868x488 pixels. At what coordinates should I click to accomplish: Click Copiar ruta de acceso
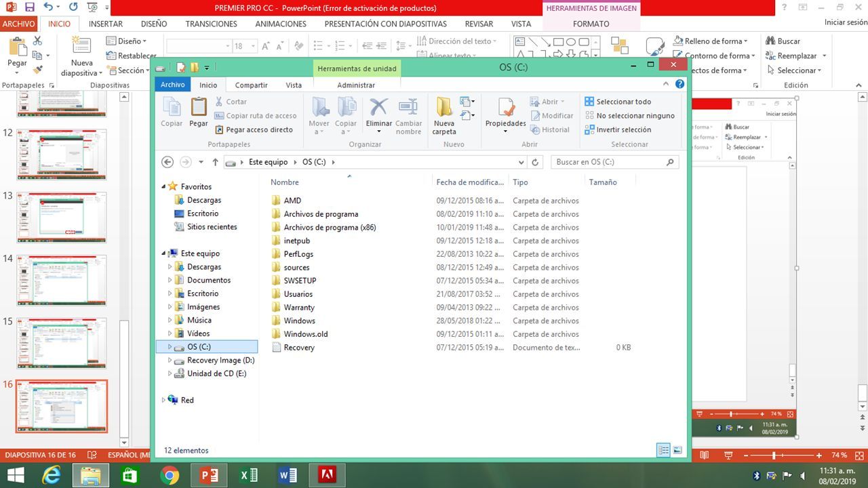pyautogui.click(x=256, y=116)
